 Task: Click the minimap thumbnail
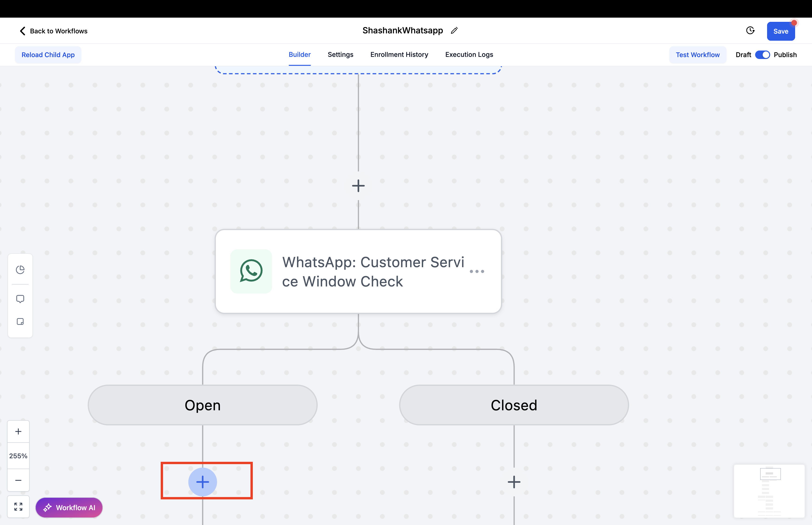[769, 490]
